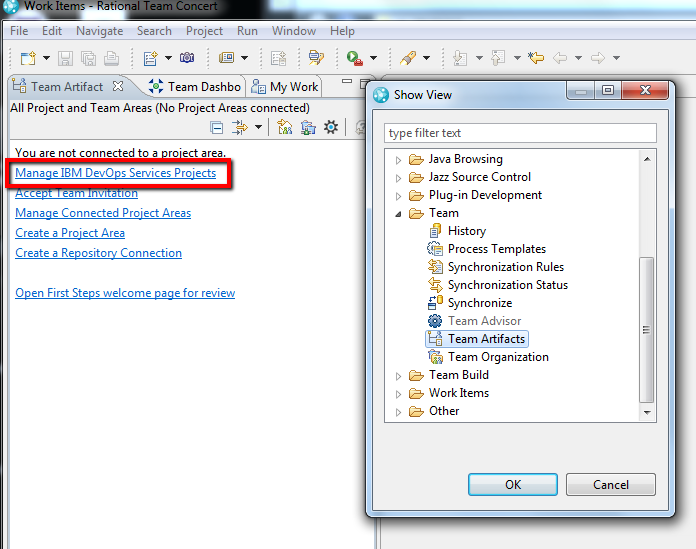Click the scroll up arrow in view list
This screenshot has height=549, width=696.
[x=647, y=159]
